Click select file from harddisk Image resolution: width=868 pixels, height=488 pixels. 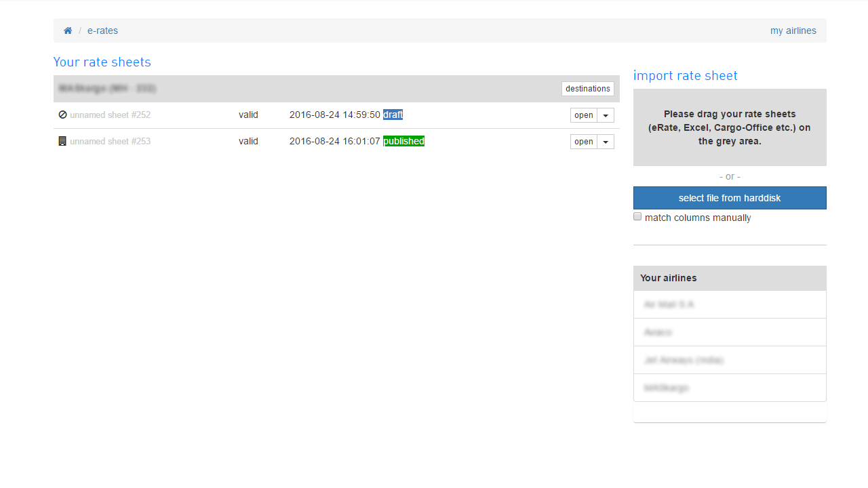coord(730,198)
